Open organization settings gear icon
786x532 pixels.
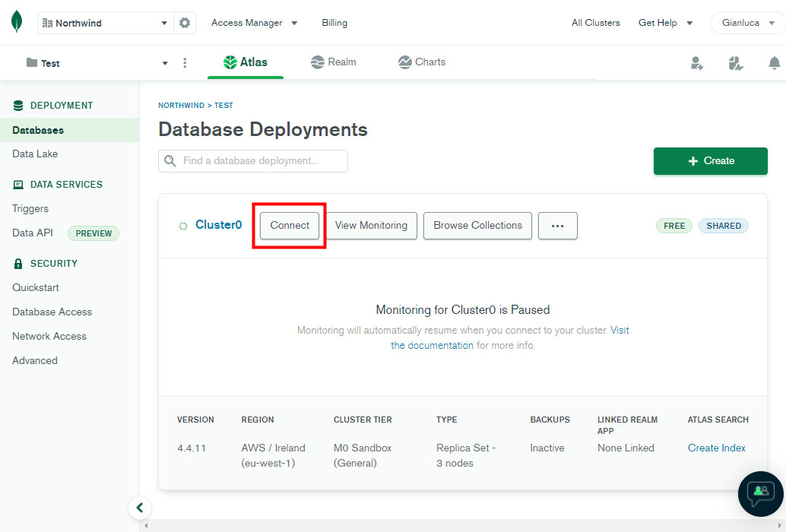click(x=185, y=23)
